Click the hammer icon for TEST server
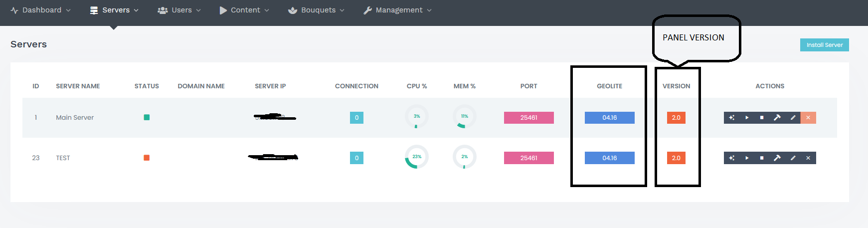Image resolution: width=868 pixels, height=228 pixels. (777, 158)
